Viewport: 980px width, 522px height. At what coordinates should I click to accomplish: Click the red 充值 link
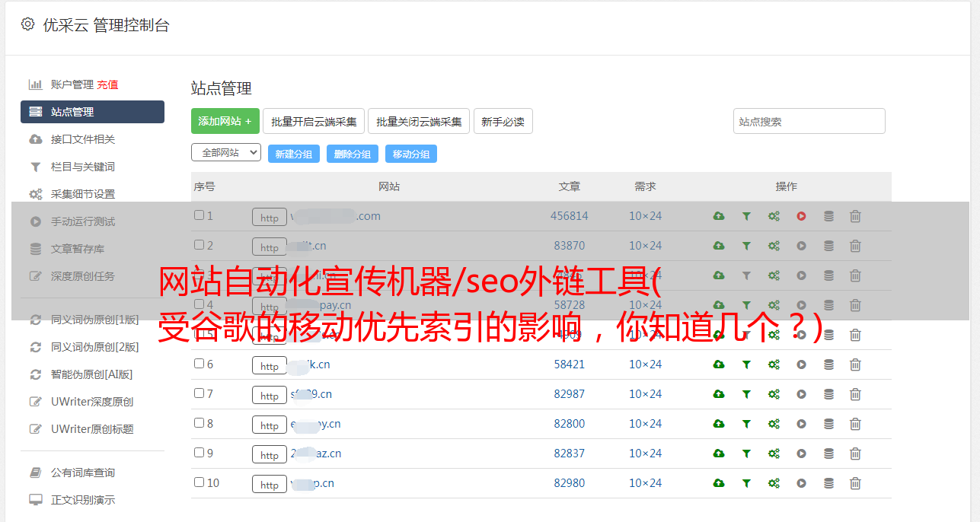point(107,84)
